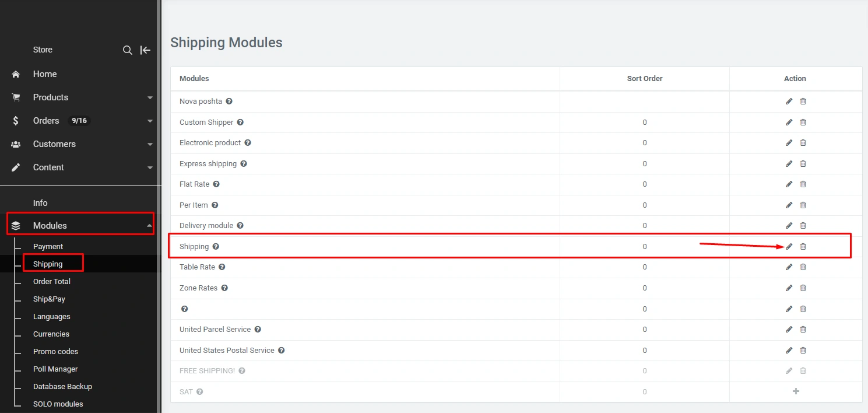Open Promo codes in the sidebar

(x=55, y=352)
